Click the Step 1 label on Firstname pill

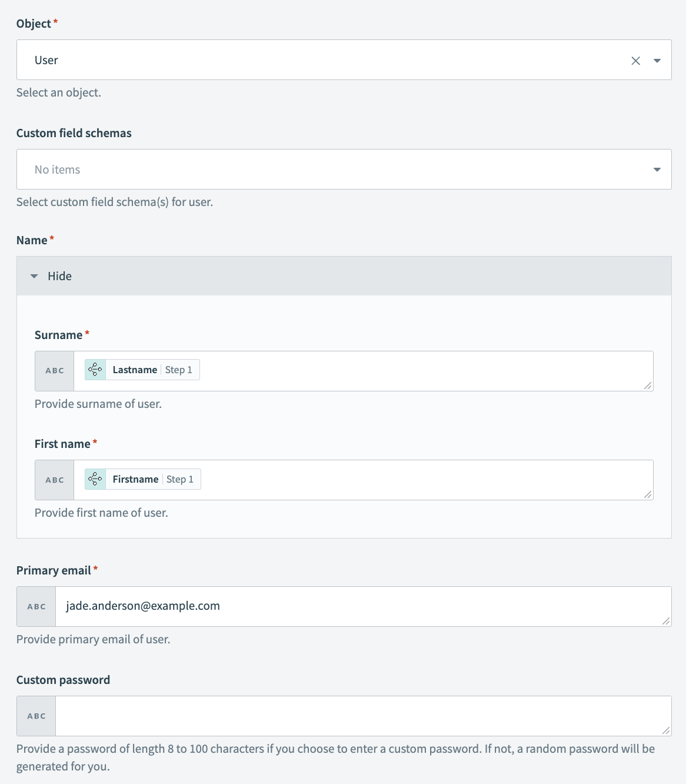click(179, 479)
